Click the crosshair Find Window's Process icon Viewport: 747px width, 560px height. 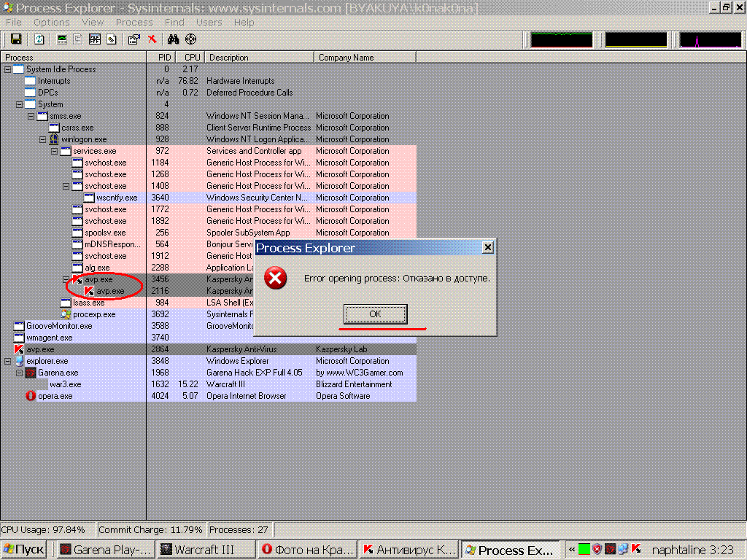point(190,39)
